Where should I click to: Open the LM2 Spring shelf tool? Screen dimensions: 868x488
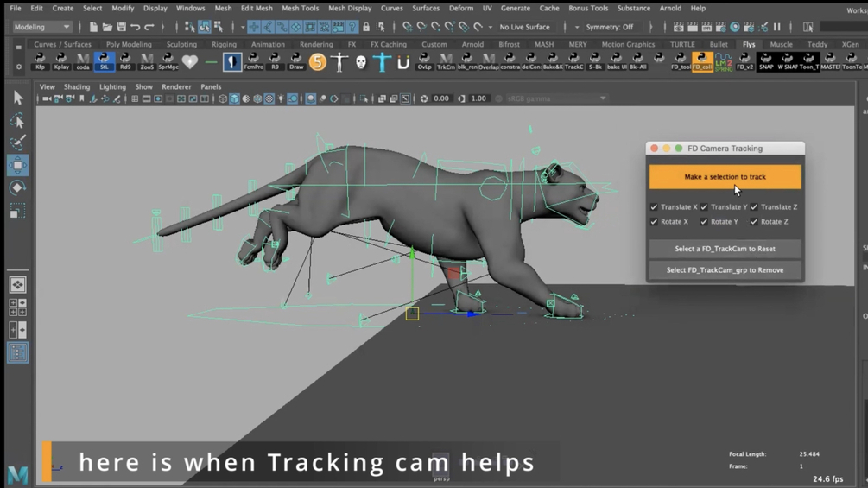click(x=724, y=61)
